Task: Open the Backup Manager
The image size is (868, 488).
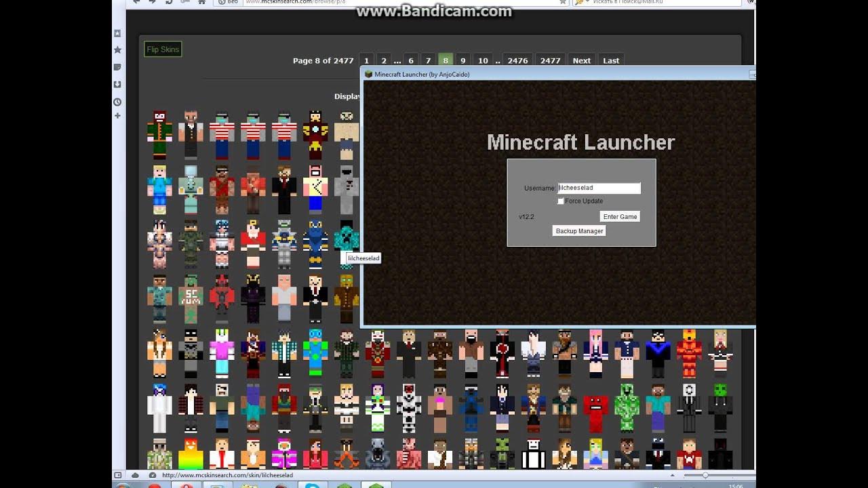Action: 579,231
